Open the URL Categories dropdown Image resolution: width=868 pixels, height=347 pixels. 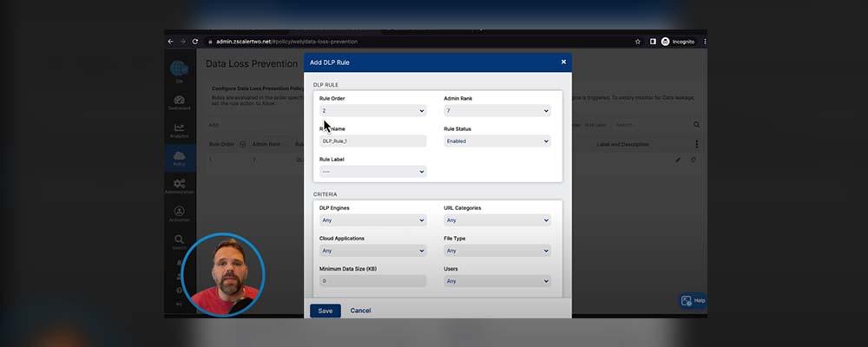pos(497,220)
